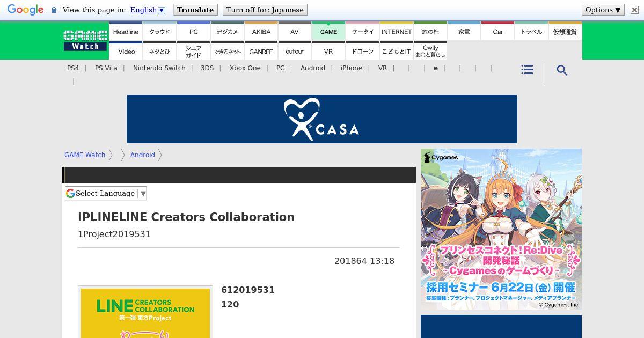Open the ケータイ tab
This screenshot has height=338, width=644.
coord(362,31)
